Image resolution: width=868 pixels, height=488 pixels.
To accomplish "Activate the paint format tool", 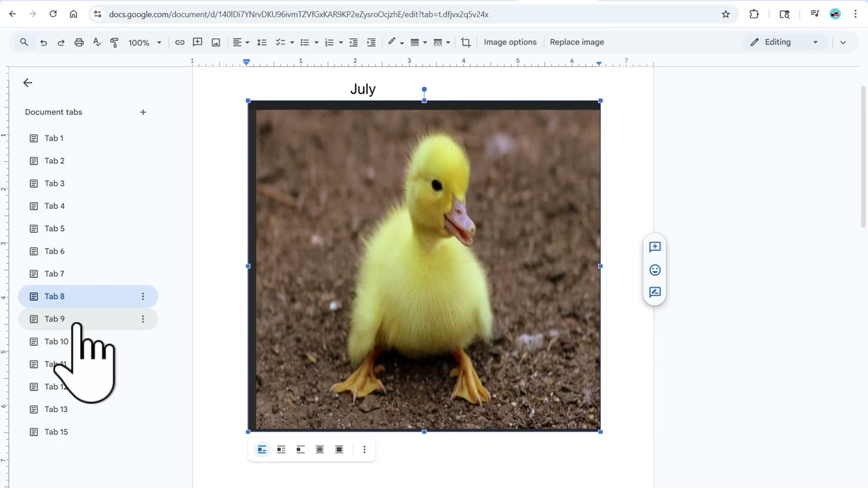I will coord(114,42).
